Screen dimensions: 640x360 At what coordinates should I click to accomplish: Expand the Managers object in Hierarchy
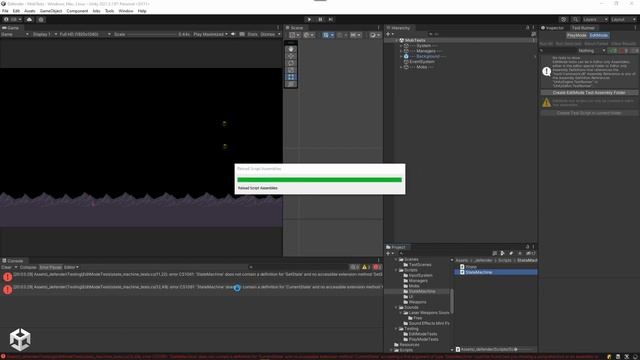point(401,51)
